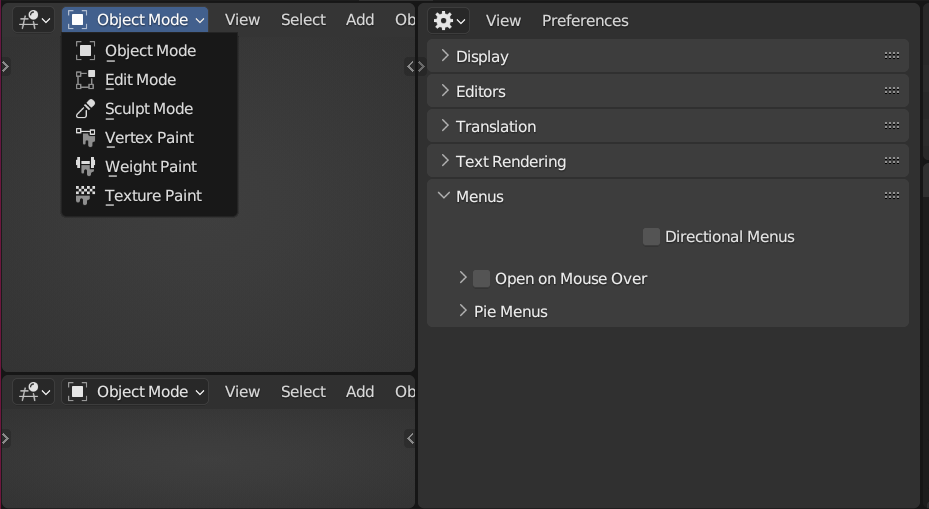
Task: Open editor type selector in upper viewport
Action: click(x=34, y=20)
